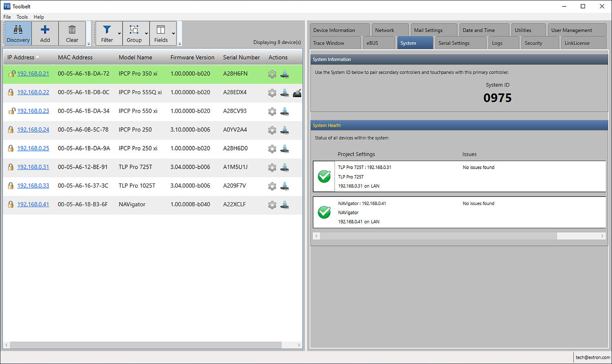This screenshot has height=364, width=612.
Task: Open gear settings for 192.168.0.23
Action: point(272,111)
